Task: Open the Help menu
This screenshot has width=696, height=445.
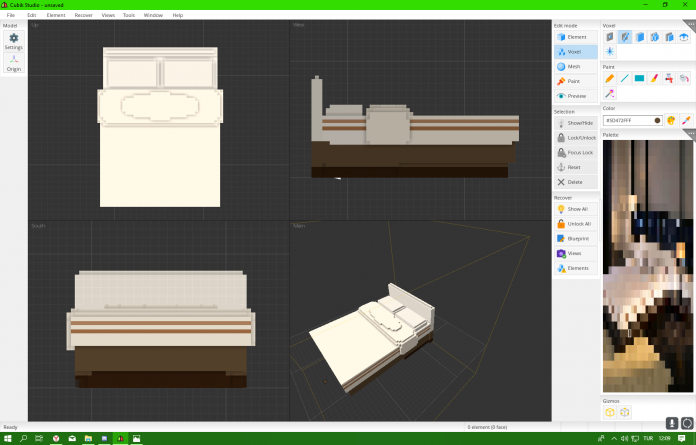Action: pyautogui.click(x=178, y=15)
